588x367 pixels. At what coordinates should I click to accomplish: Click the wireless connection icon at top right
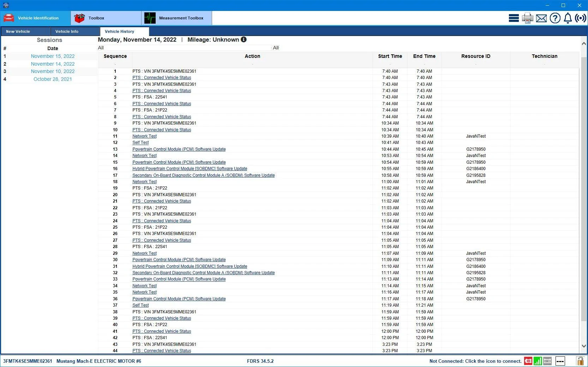click(581, 18)
